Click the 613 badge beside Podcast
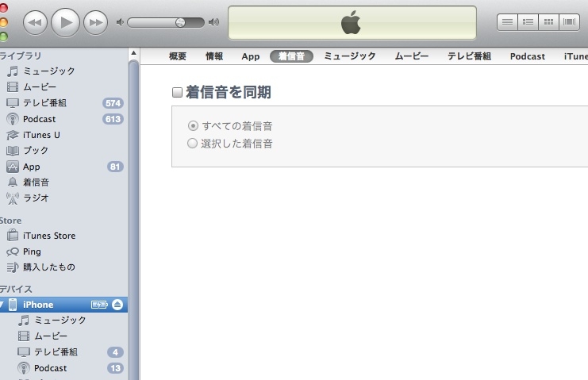 pos(113,119)
